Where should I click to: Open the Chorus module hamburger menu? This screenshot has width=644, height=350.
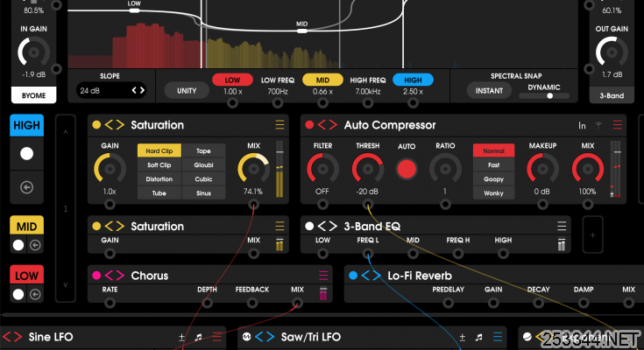click(x=323, y=276)
